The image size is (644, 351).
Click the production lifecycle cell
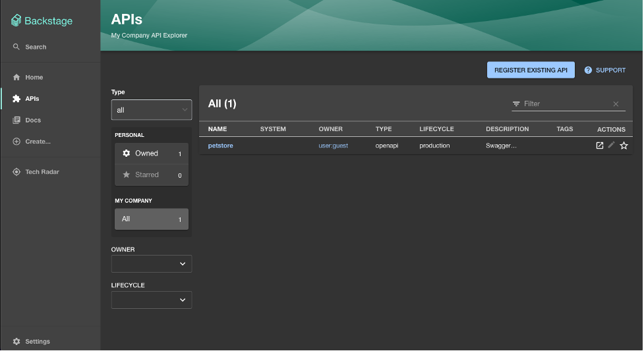point(434,146)
